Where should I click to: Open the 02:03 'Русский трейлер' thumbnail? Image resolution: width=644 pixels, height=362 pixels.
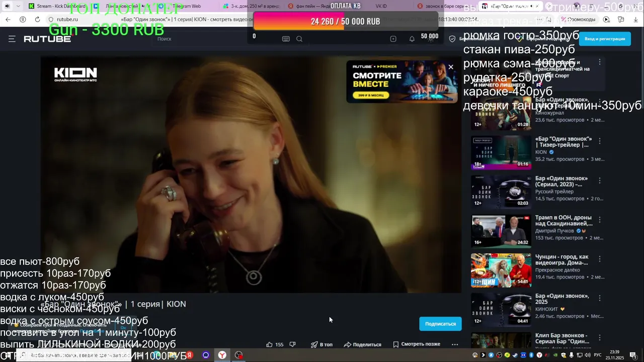coord(501,192)
